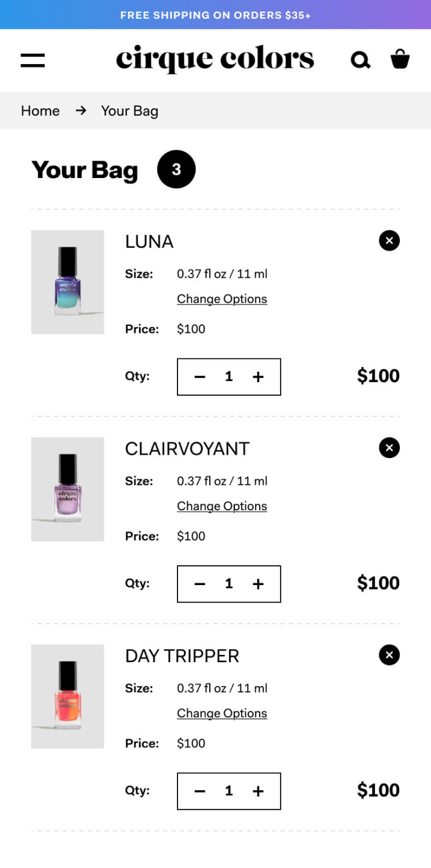This screenshot has height=868, width=431.
Task: Open the LUNA polish thumbnail
Action: pos(67,282)
